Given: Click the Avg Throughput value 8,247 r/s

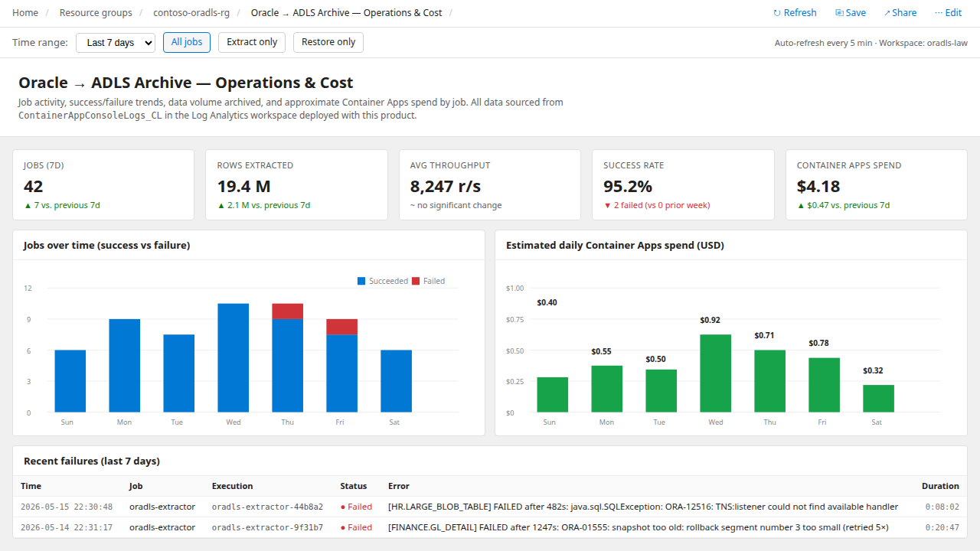Looking at the screenshot, I should 446,186.
